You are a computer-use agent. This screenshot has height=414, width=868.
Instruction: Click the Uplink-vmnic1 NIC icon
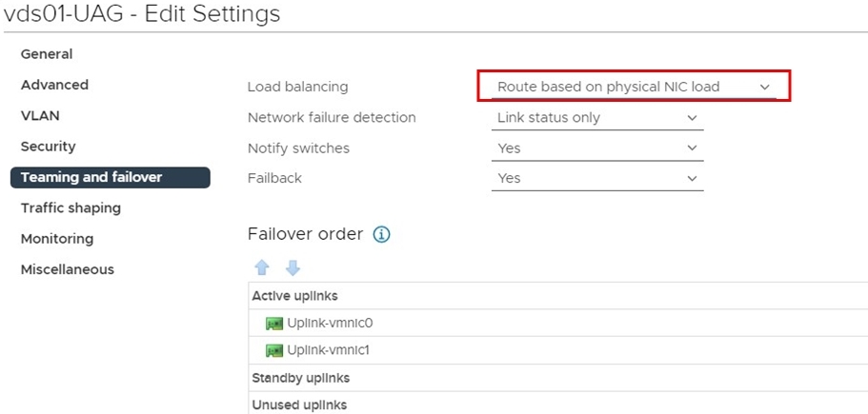(x=274, y=350)
